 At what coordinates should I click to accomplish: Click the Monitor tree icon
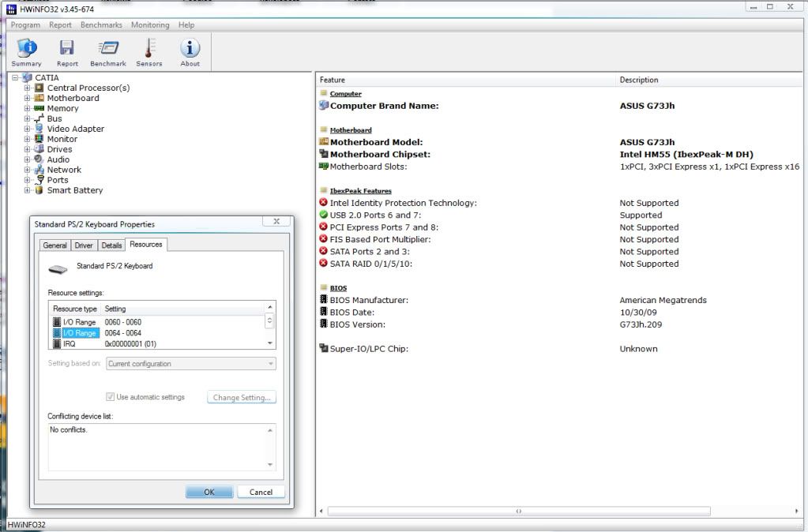pos(39,139)
